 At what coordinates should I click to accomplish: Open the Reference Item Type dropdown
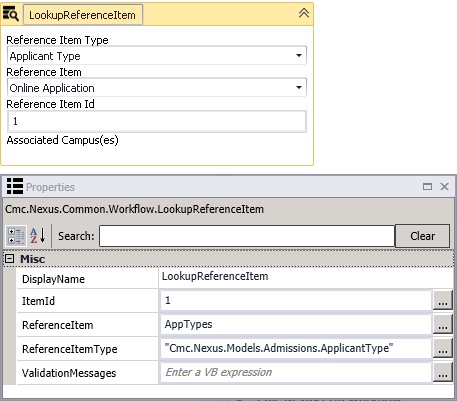(x=157, y=55)
